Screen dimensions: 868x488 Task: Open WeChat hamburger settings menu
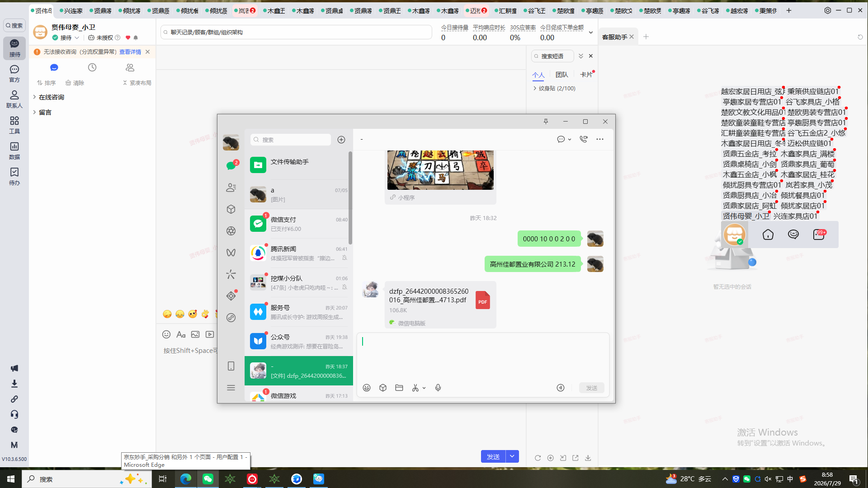[x=231, y=388]
